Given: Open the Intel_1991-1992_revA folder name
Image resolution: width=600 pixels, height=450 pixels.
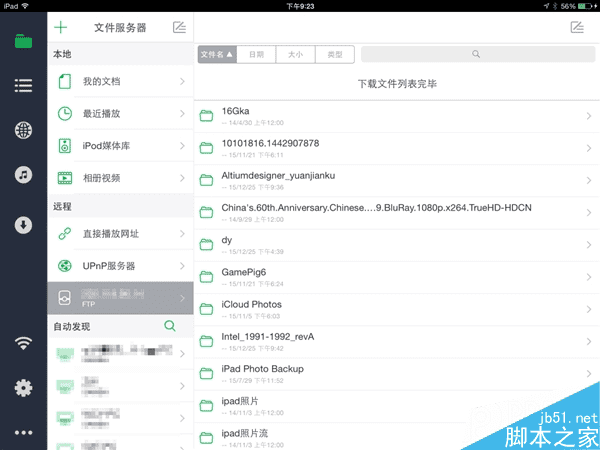Looking at the screenshot, I should pos(268,337).
